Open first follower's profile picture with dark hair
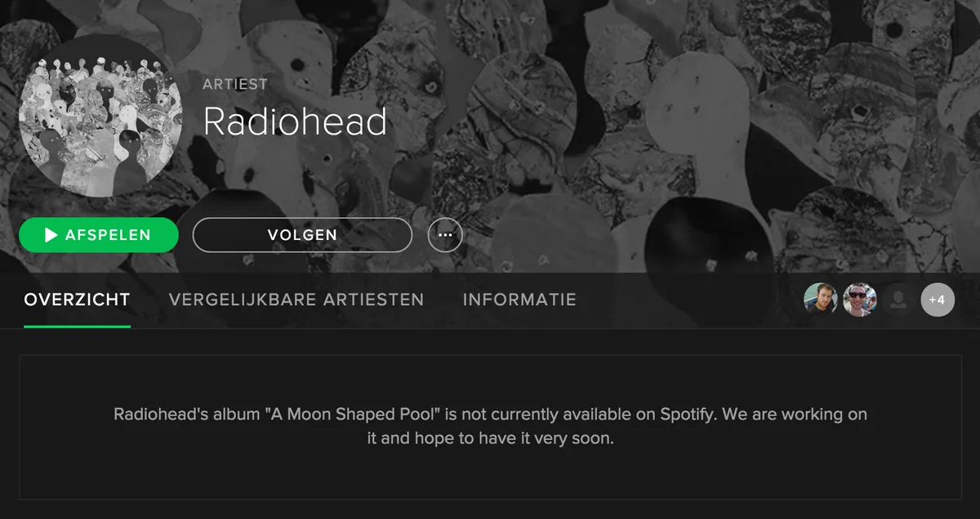The height and width of the screenshot is (519, 980). click(821, 300)
